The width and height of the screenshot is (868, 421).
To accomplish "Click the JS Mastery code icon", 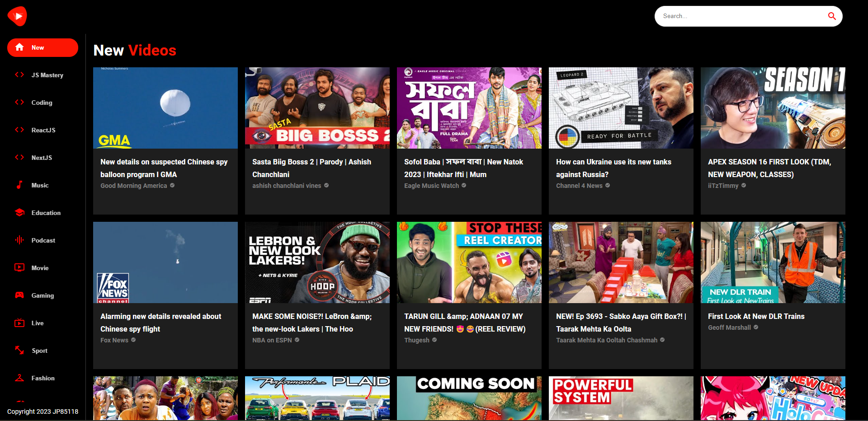I will coord(19,75).
